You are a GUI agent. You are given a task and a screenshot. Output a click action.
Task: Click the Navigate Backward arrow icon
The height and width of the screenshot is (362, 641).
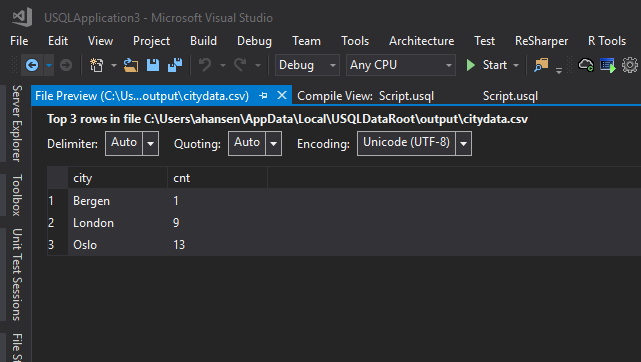coord(32,65)
